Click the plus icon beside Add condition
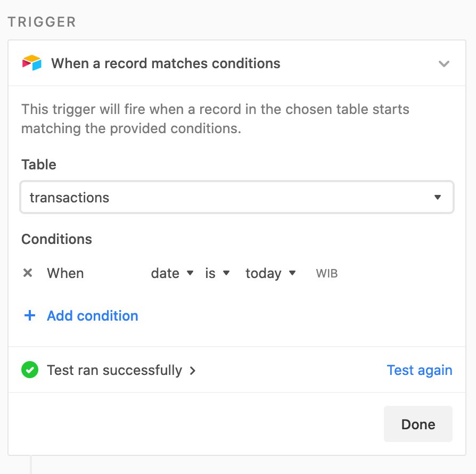476x474 pixels. 30,315
